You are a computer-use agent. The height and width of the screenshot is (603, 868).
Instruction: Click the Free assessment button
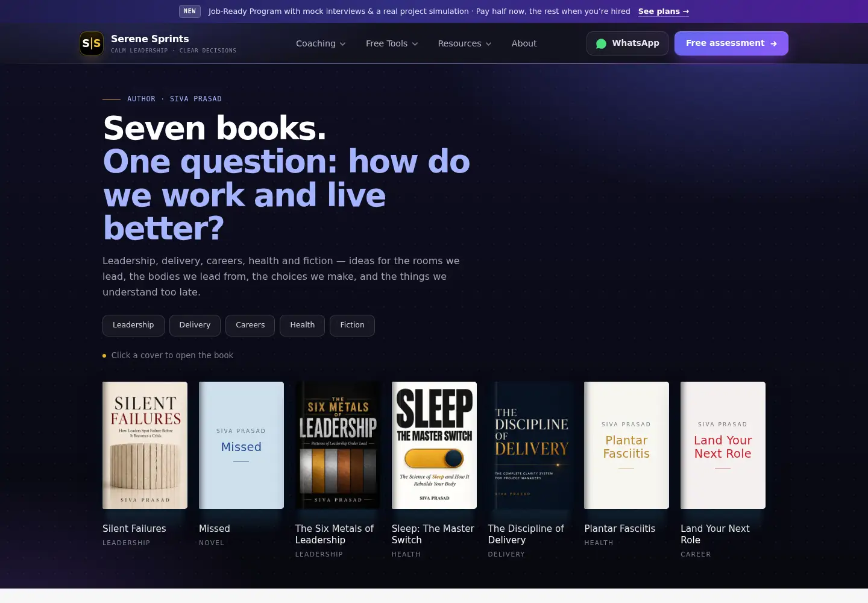pyautogui.click(x=731, y=43)
